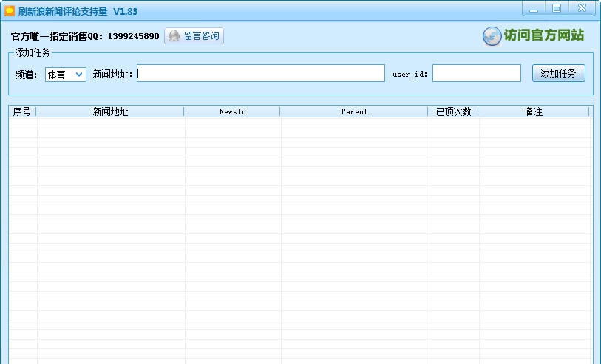This screenshot has width=601, height=364.
Task: Click the window title text V1.83
Action: 125,11
